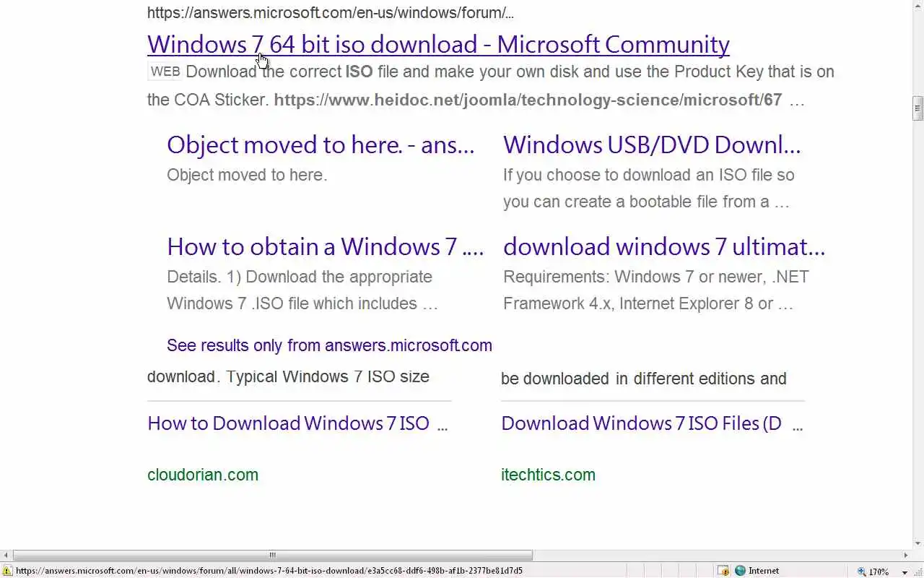Viewport: 924px width, 578px height.
Task: Click 'download. Typical Windows 7 ISO size' text
Action: (288, 376)
